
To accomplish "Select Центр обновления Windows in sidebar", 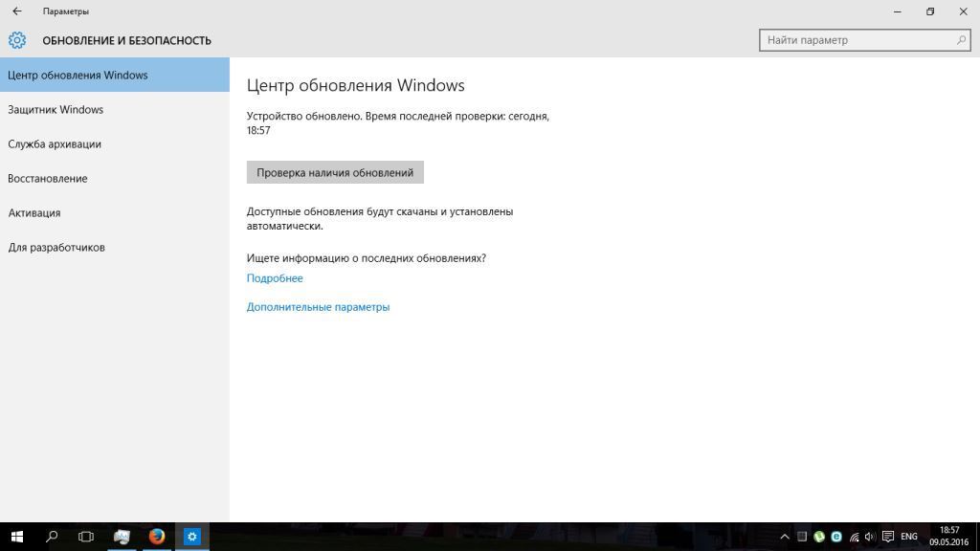I will pyautogui.click(x=115, y=75).
